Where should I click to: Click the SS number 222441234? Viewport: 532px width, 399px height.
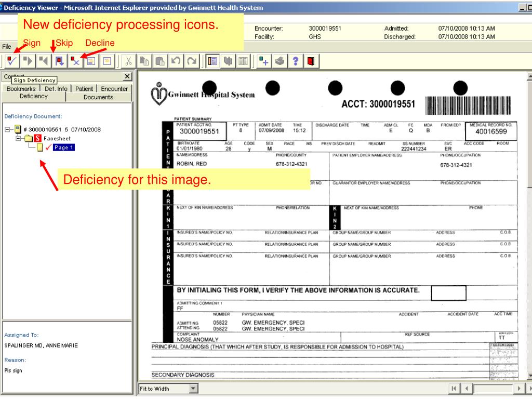coord(414,149)
